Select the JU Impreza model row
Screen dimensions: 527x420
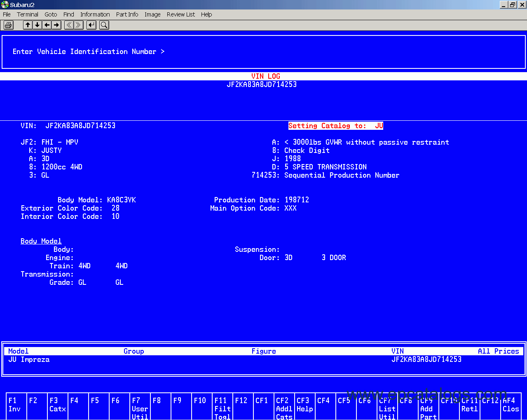click(x=264, y=360)
